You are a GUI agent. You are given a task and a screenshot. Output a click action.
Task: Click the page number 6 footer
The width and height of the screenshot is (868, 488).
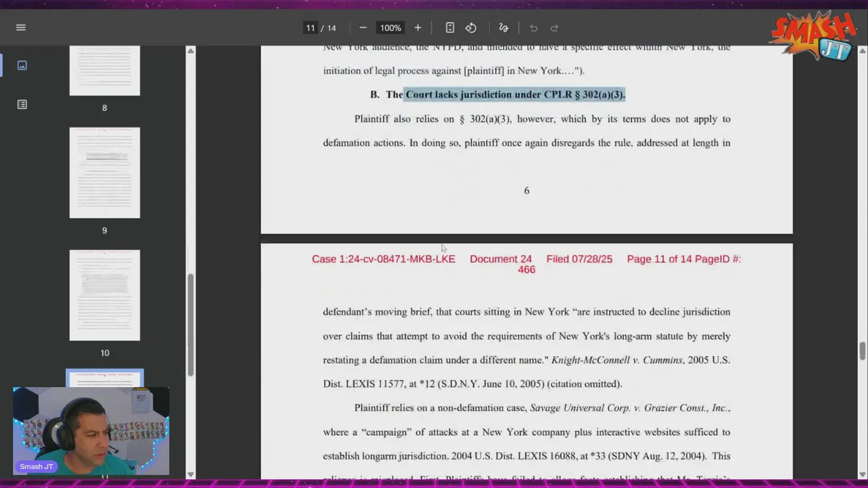[526, 190]
